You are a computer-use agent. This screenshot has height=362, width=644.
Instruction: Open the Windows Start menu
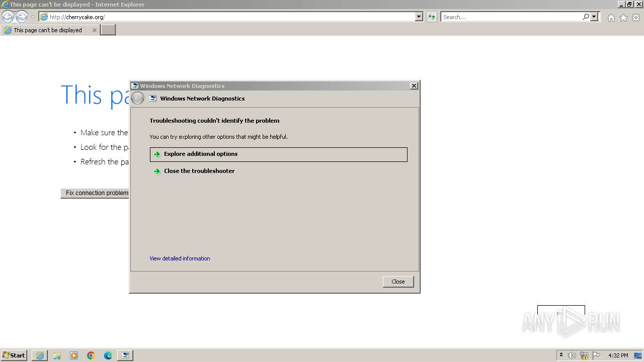click(x=14, y=355)
